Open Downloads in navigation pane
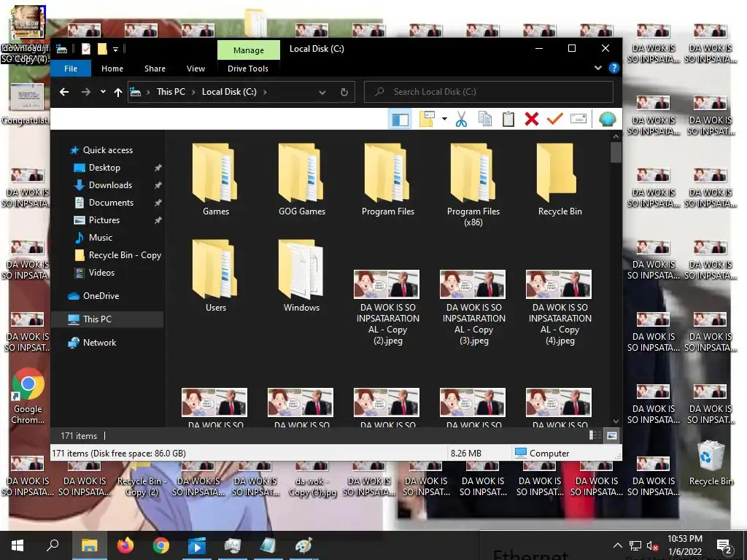Screen dimensions: 747x560 (110, 185)
